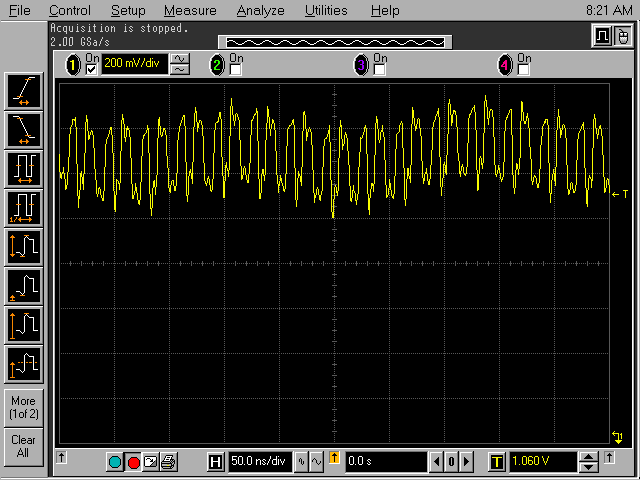Viewport: 640px width, 480px height.
Task: Open the channel 1 vertical scale arrows
Action: click(x=180, y=65)
